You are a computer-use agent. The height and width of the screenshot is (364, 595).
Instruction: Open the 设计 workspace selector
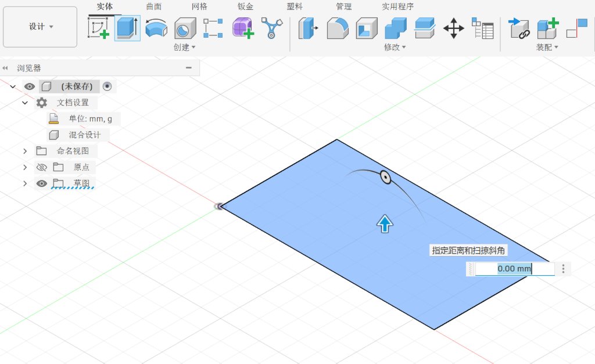tap(39, 26)
